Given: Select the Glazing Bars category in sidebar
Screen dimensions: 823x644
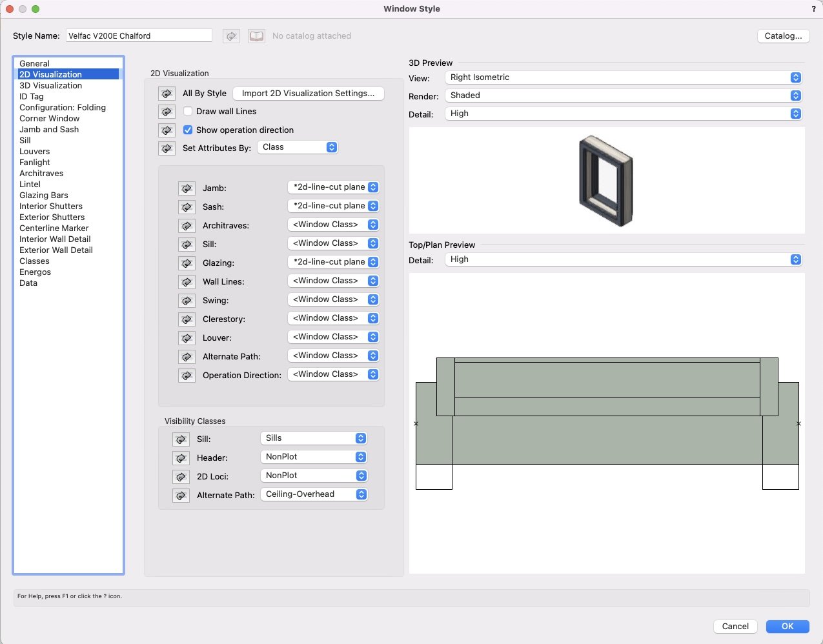Looking at the screenshot, I should pos(43,195).
